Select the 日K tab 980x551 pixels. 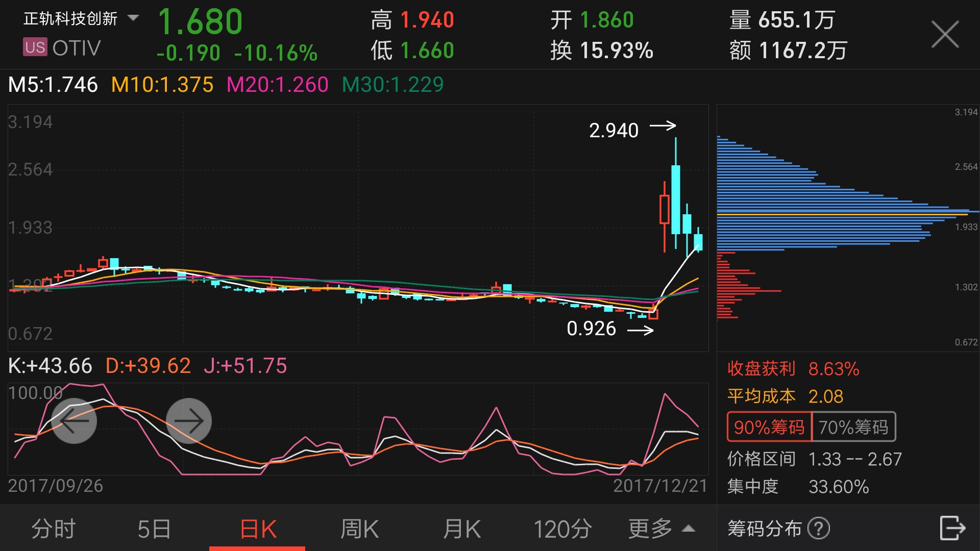tap(258, 529)
